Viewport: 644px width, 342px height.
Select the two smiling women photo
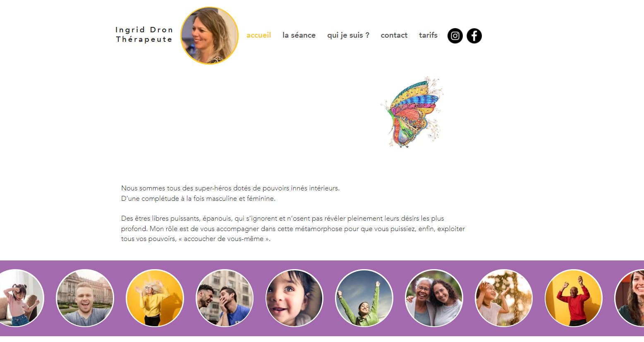tap(434, 298)
